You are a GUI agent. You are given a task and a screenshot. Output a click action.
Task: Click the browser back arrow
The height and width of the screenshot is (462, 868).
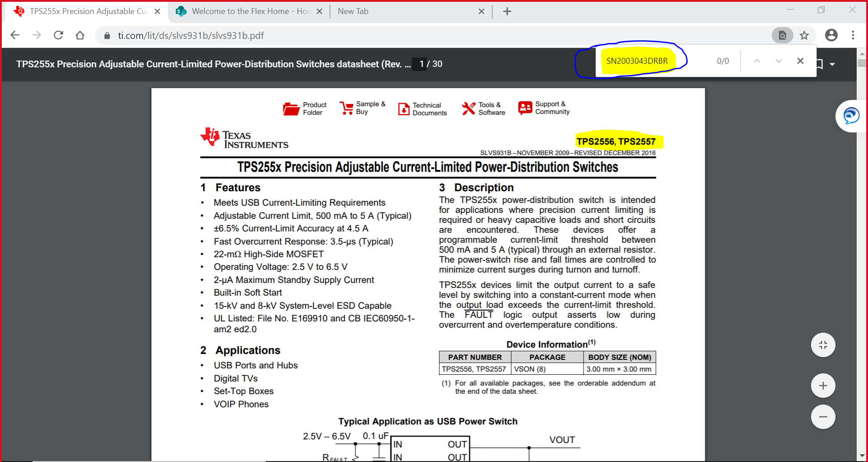[x=15, y=35]
